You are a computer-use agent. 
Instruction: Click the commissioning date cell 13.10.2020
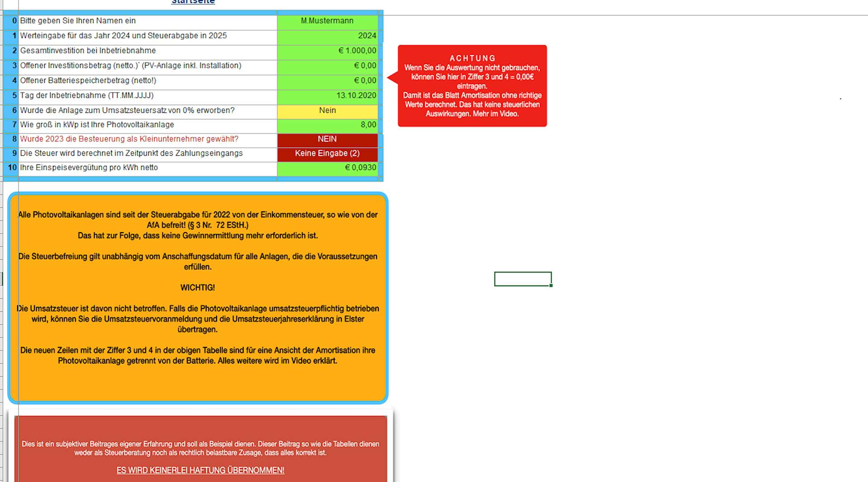pos(327,96)
